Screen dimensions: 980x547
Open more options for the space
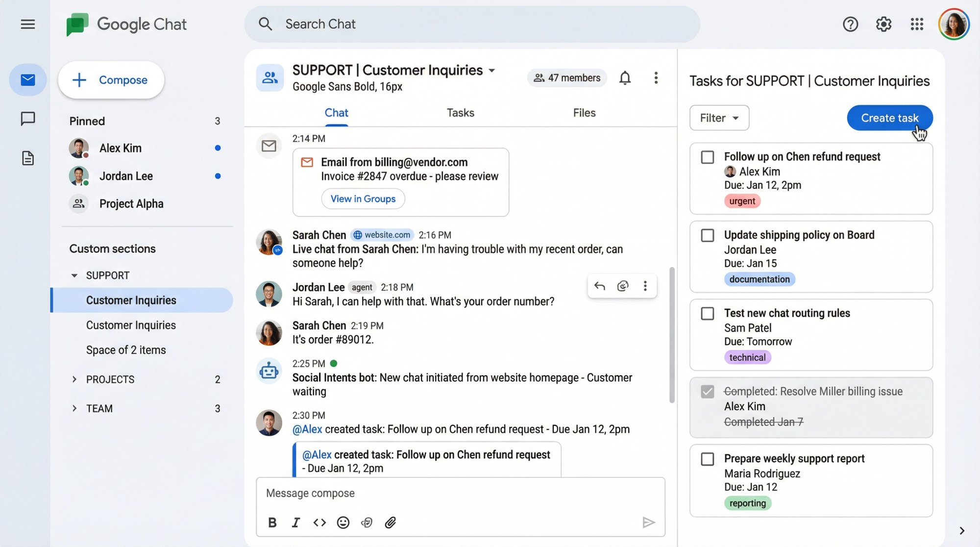click(656, 77)
